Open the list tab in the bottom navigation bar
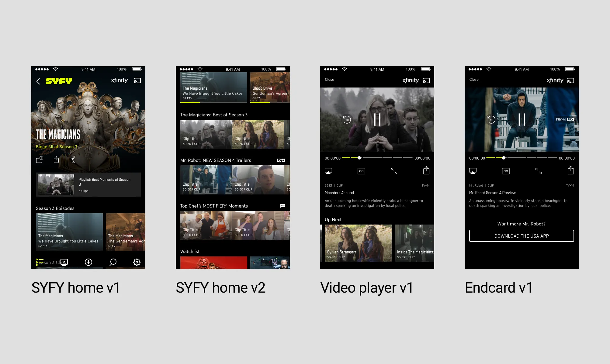610x364 pixels. click(x=40, y=262)
